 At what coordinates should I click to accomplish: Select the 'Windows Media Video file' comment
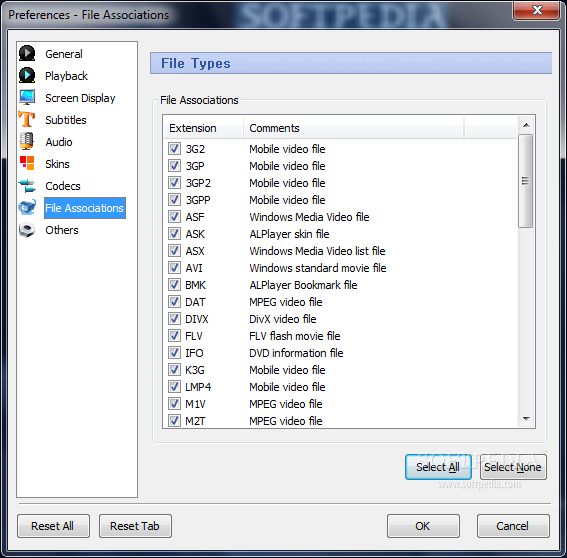click(309, 217)
